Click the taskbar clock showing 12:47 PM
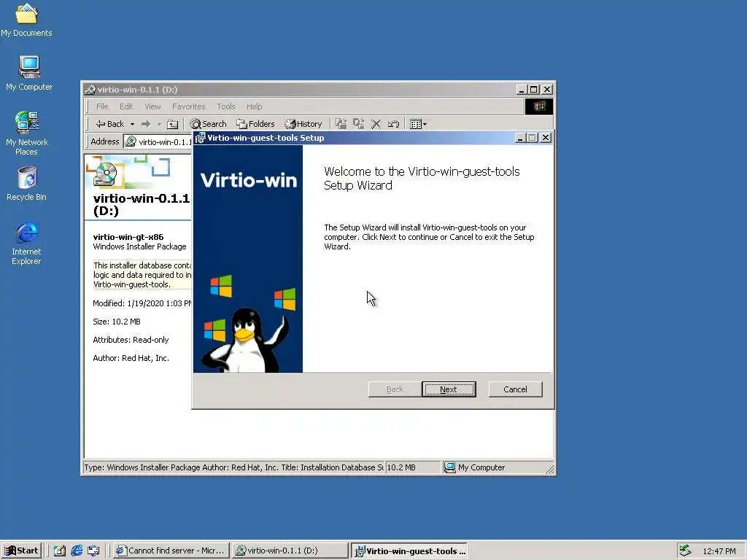Viewport: 747px width, 560px height. tap(719, 551)
